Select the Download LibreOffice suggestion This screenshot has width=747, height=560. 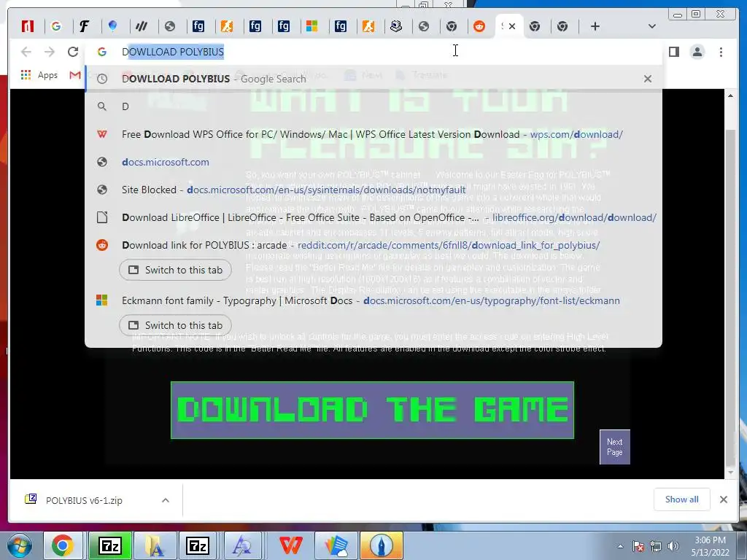(373, 217)
